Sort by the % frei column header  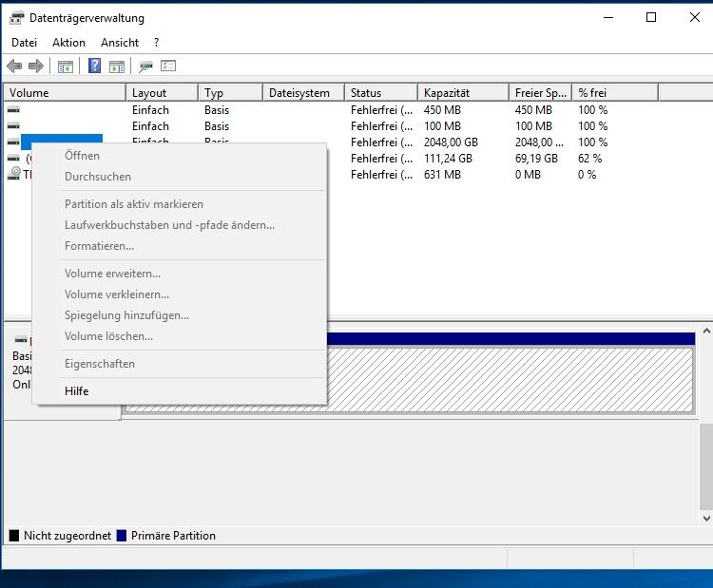click(615, 93)
